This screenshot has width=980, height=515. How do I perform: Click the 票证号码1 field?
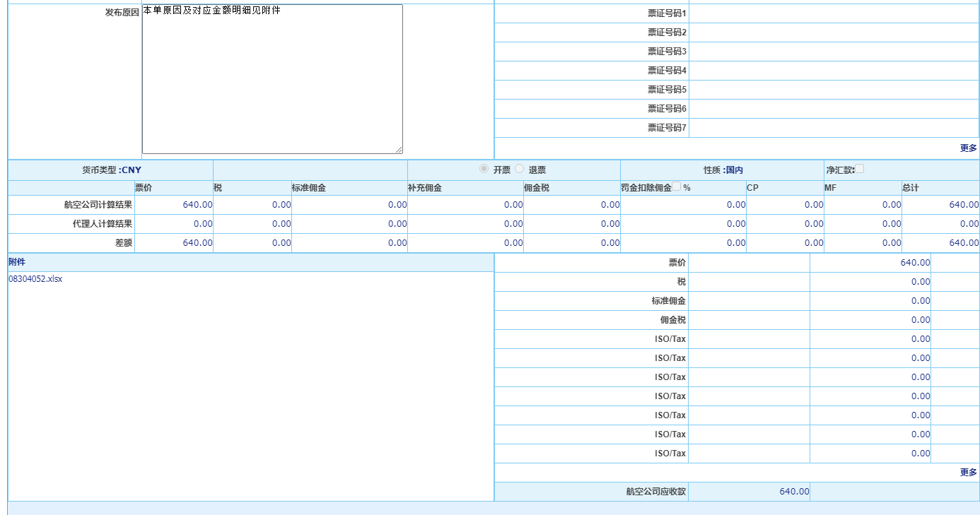(x=834, y=13)
